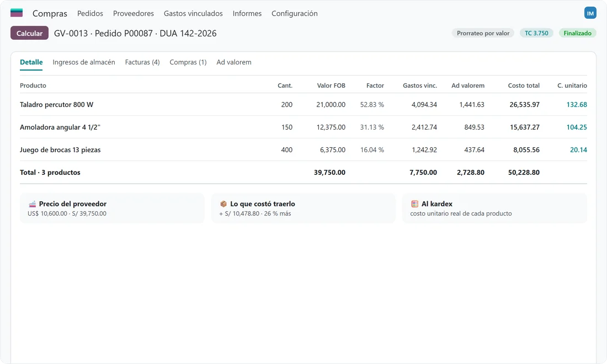Select the Amoladora angular 4 1/2" row
Viewport: 607px width, 364px height.
point(303,127)
